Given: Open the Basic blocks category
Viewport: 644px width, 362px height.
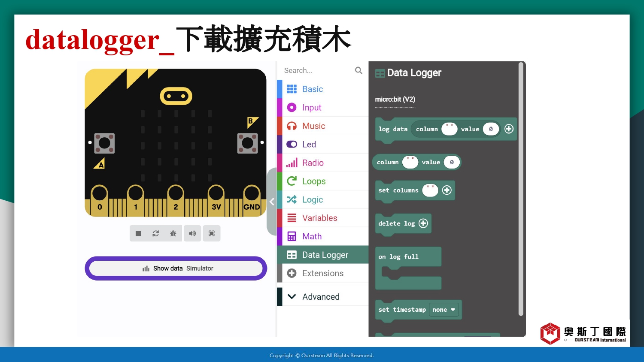Looking at the screenshot, I should point(323,89).
